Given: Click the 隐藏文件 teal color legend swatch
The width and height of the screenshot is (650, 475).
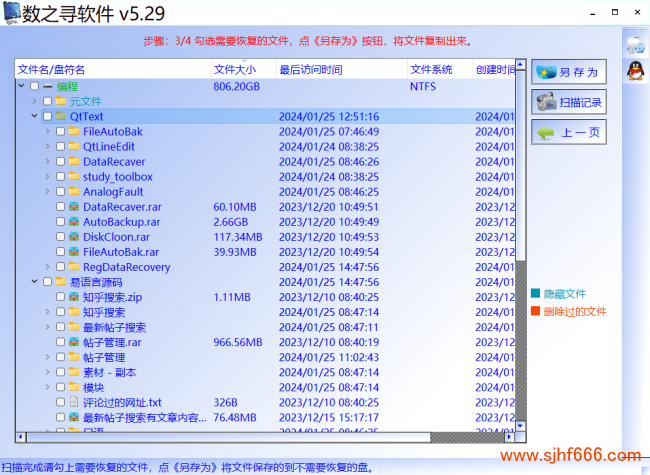Looking at the screenshot, I should [536, 293].
